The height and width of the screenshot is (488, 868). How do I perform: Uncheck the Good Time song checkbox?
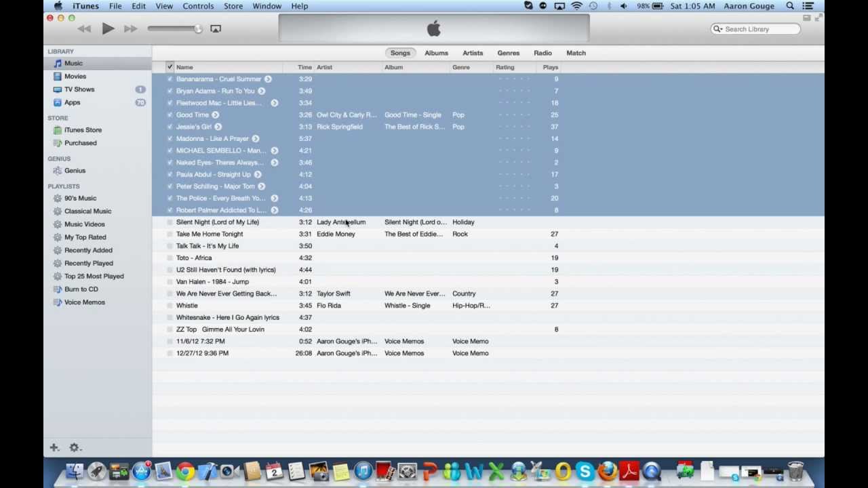coord(170,115)
